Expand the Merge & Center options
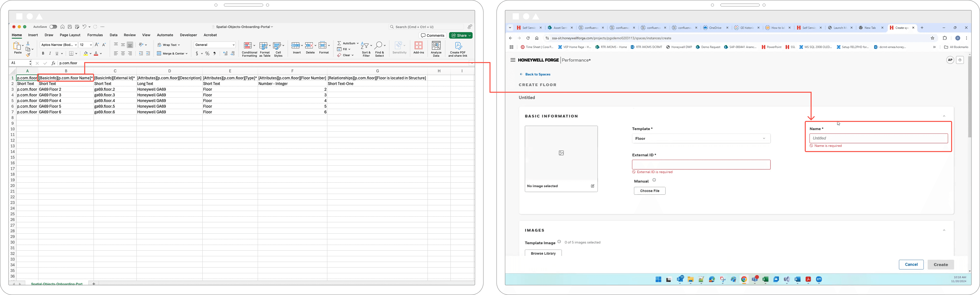Screen dimensions: 980x295 pyautogui.click(x=186, y=54)
